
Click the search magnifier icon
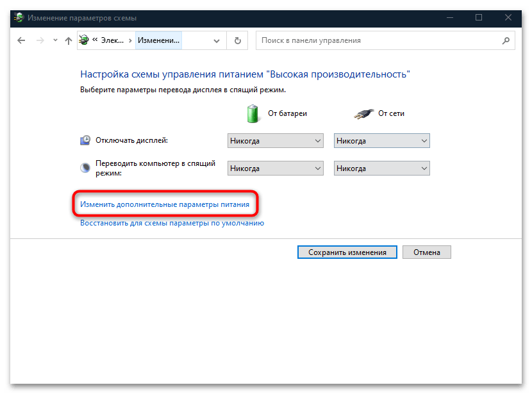pyautogui.click(x=506, y=40)
